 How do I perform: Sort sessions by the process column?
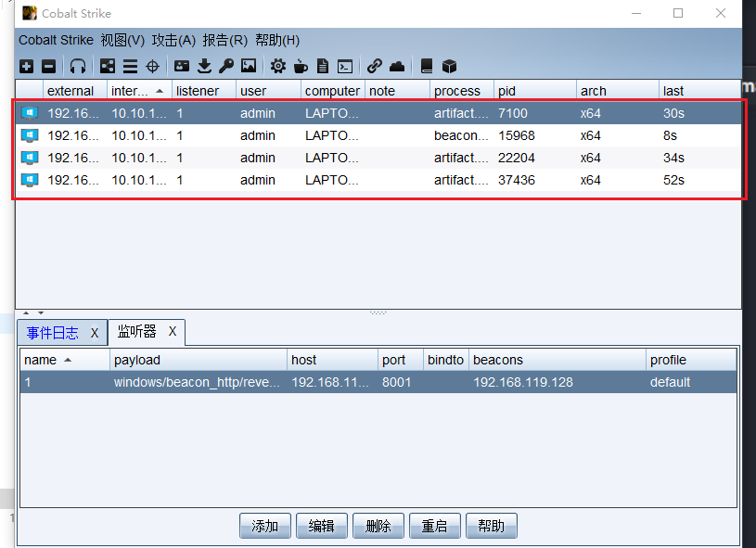click(462, 91)
